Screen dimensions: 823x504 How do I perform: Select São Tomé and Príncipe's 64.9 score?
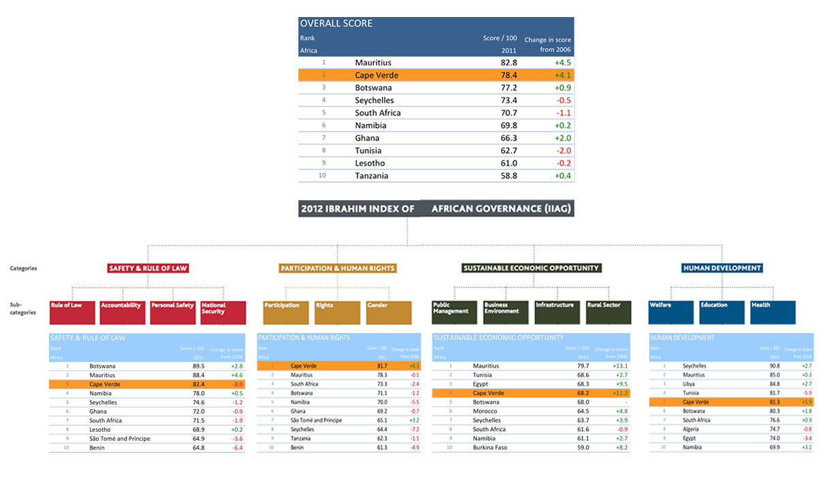[198, 439]
